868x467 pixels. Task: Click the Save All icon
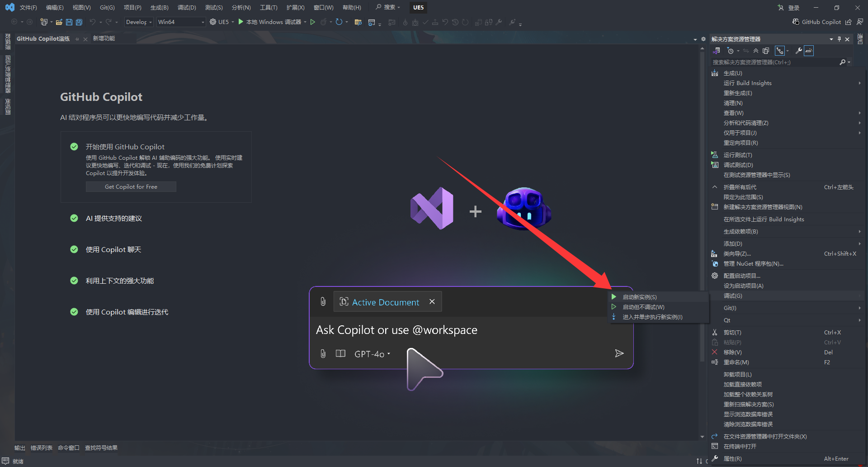79,22
